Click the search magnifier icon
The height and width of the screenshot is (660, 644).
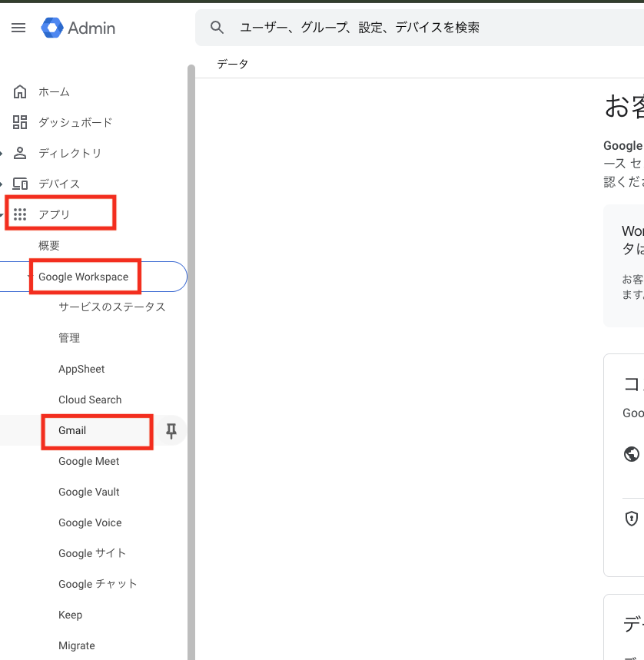tap(217, 28)
